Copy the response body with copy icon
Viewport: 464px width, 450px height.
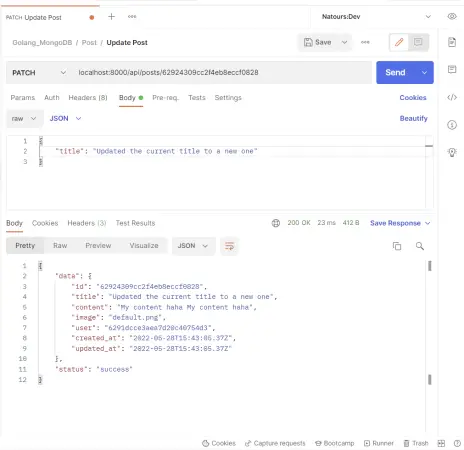397,246
